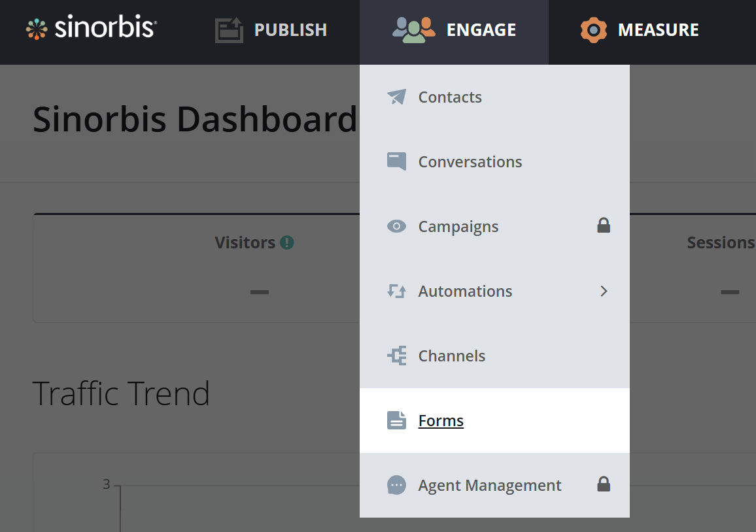Click the Sinorbis logo

pyautogui.click(x=92, y=29)
